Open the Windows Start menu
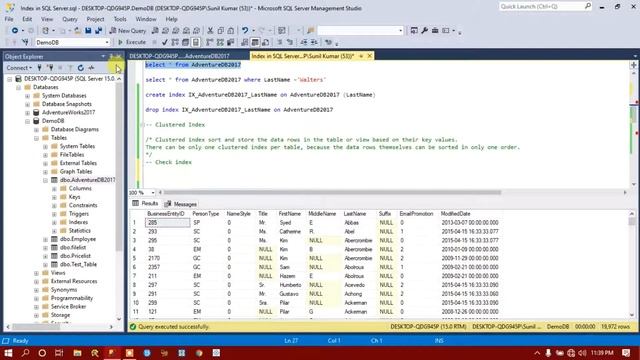 8,353
